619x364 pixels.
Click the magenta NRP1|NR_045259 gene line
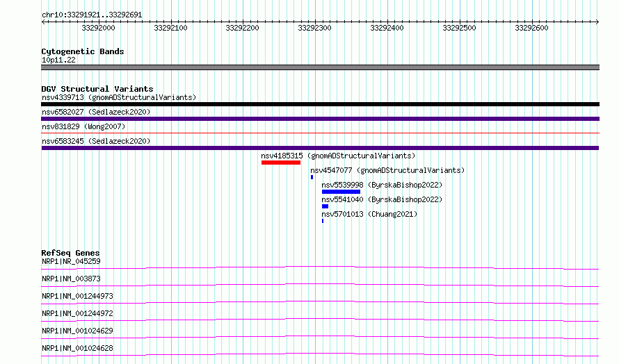[x=320, y=268]
